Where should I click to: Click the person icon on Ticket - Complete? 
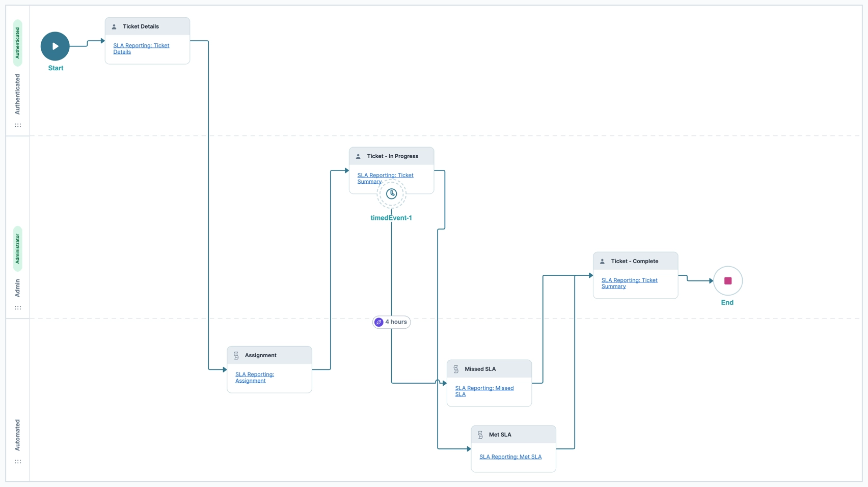point(603,261)
